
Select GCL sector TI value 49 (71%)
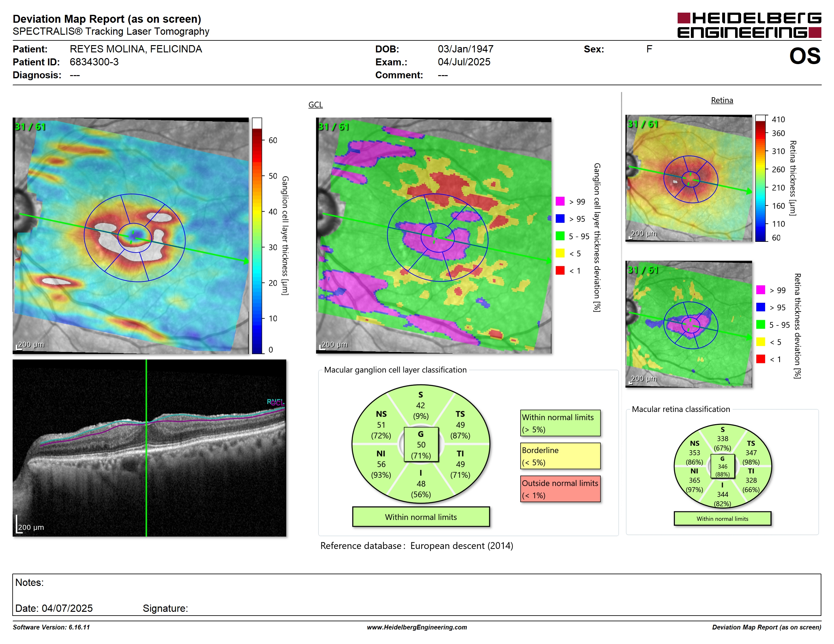(x=460, y=464)
